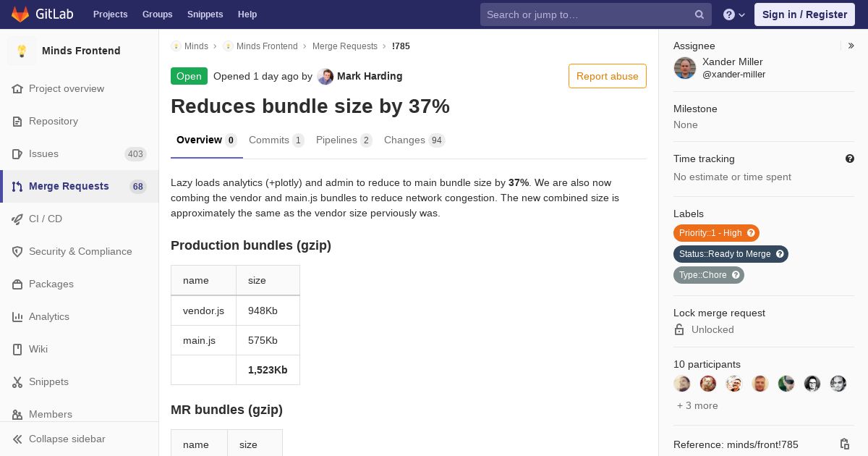The image size is (868, 456).
Task: Open the CI / CD sidebar section
Action: click(46, 219)
